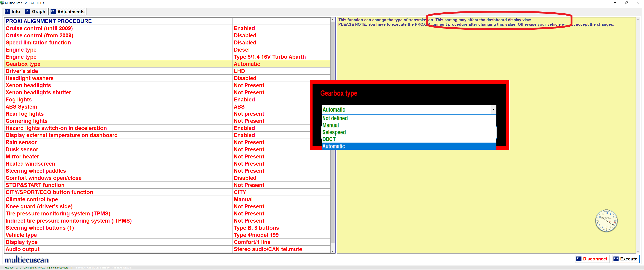Select 'Xenon headlights' row

click(167, 85)
